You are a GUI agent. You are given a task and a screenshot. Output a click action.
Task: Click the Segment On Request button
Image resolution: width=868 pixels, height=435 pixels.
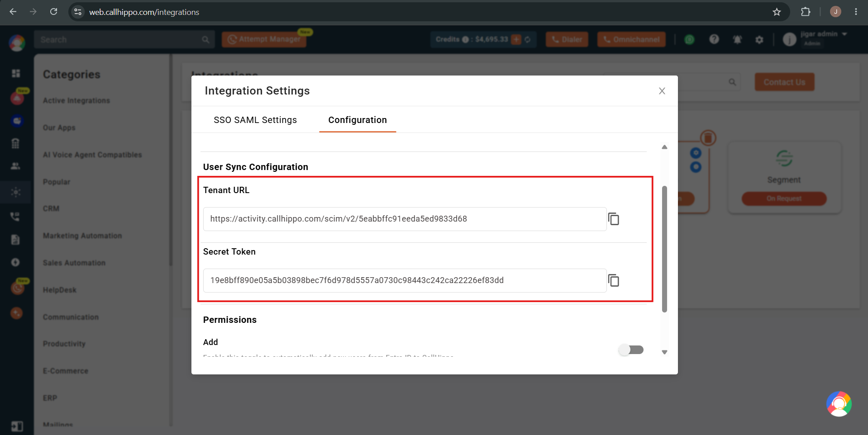click(784, 199)
